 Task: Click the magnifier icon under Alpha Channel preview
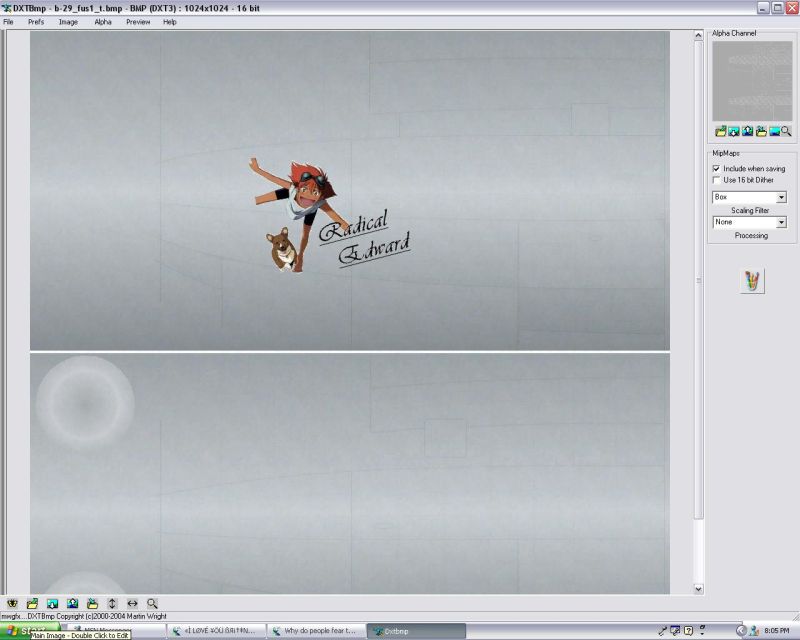(x=786, y=131)
